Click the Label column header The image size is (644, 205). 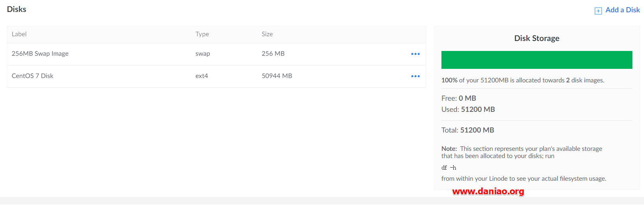(x=19, y=34)
